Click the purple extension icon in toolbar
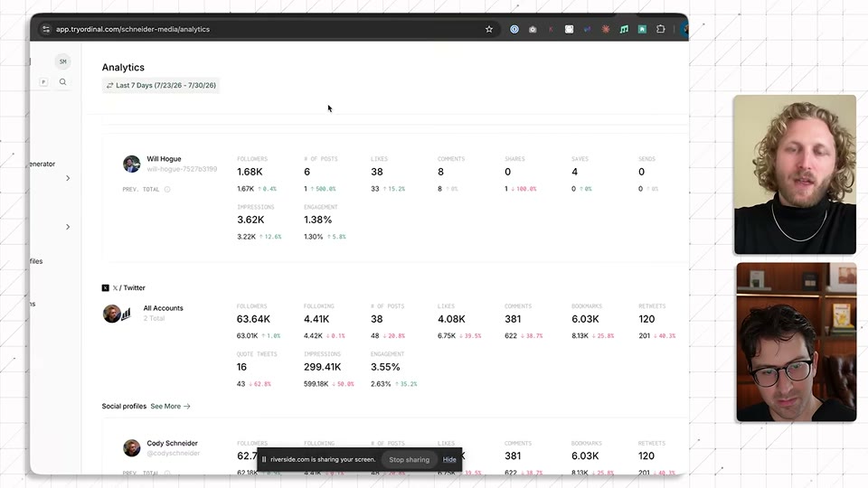868x488 pixels. click(588, 29)
